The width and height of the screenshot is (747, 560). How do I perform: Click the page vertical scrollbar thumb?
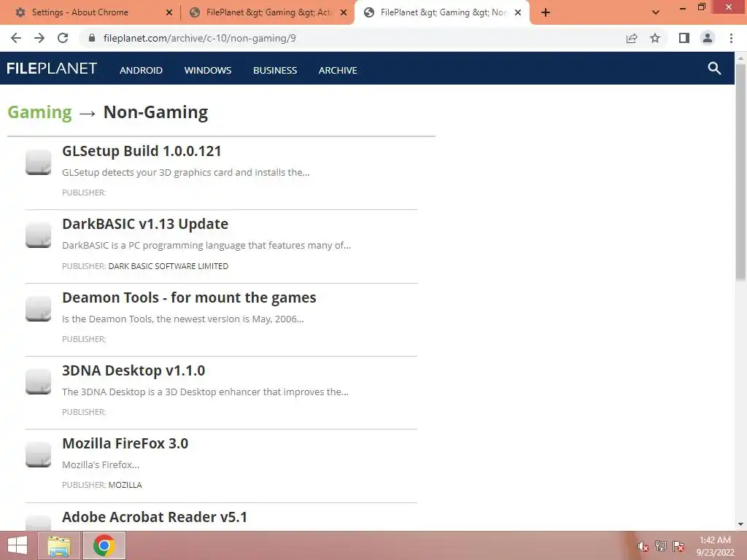pyautogui.click(x=740, y=171)
